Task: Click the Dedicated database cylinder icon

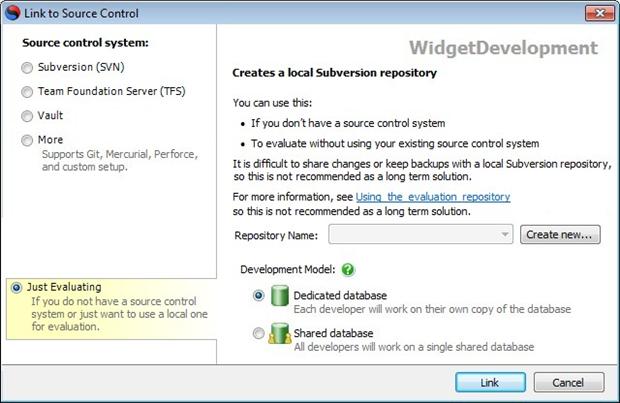Action: [280, 296]
